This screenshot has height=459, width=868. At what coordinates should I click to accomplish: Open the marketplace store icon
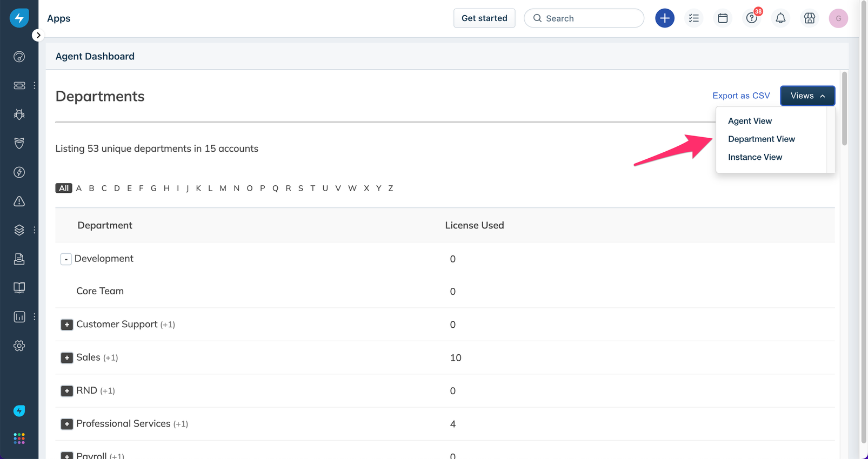click(809, 18)
